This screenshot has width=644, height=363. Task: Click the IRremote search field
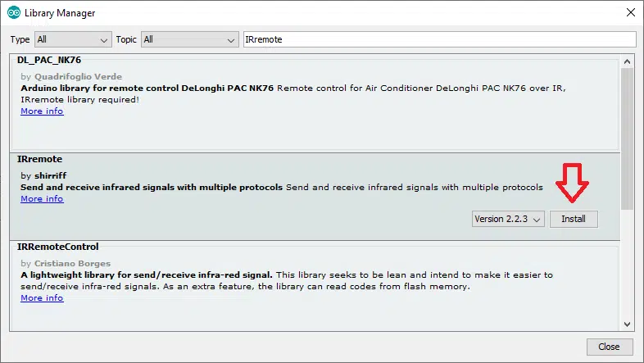coord(439,39)
